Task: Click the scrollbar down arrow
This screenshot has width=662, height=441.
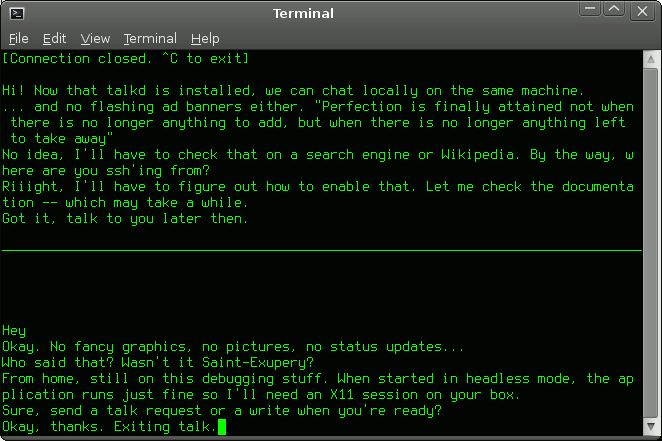Action: (651, 426)
